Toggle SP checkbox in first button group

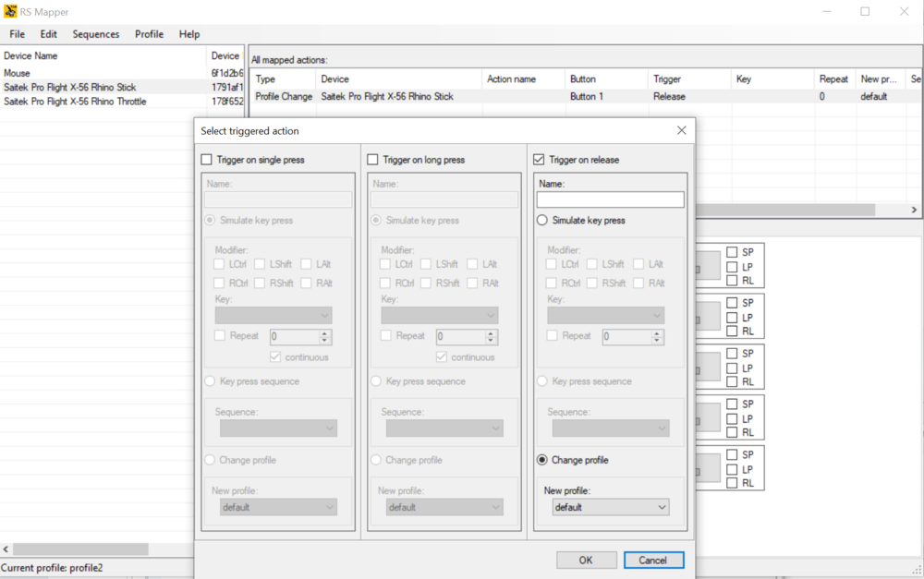tap(732, 252)
